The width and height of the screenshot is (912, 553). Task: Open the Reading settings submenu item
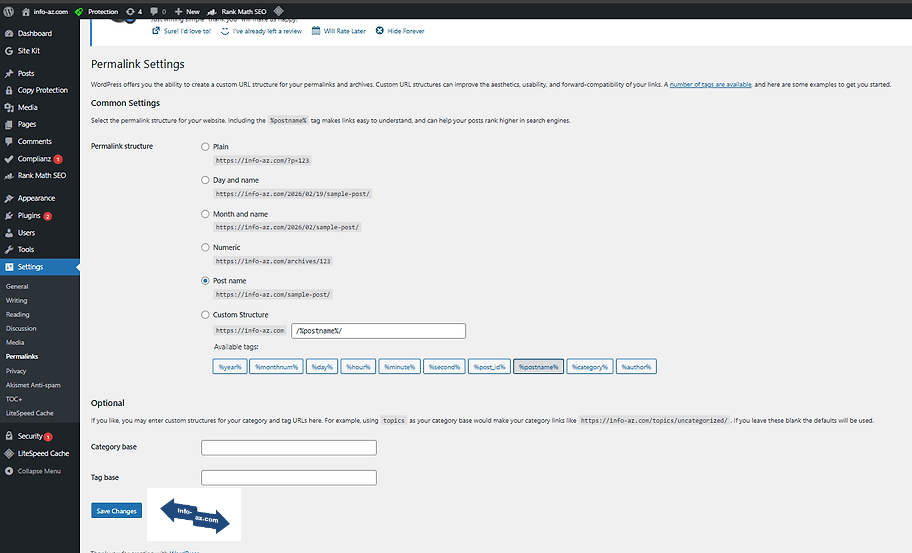pyautogui.click(x=17, y=314)
